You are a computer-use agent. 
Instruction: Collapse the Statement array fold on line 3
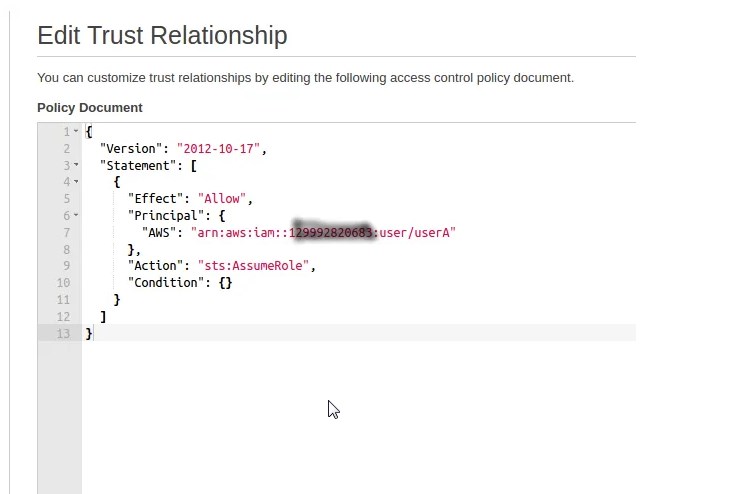pyautogui.click(x=76, y=165)
